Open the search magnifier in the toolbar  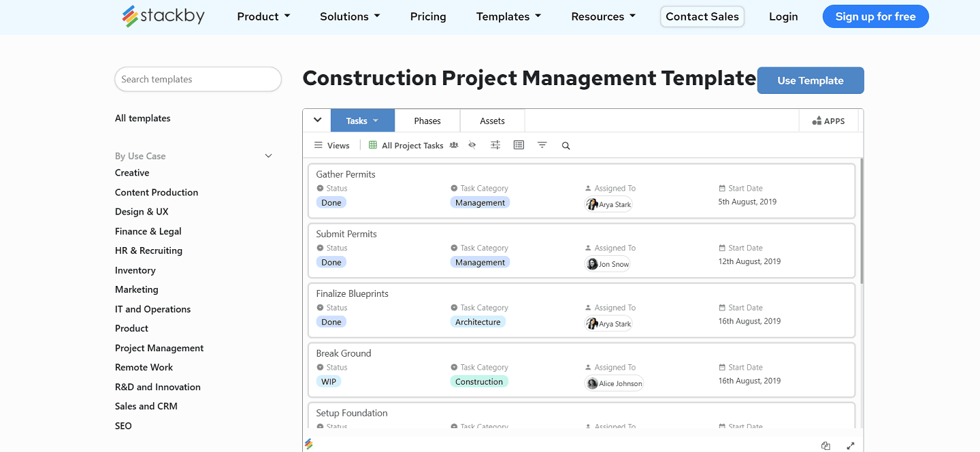pos(566,145)
